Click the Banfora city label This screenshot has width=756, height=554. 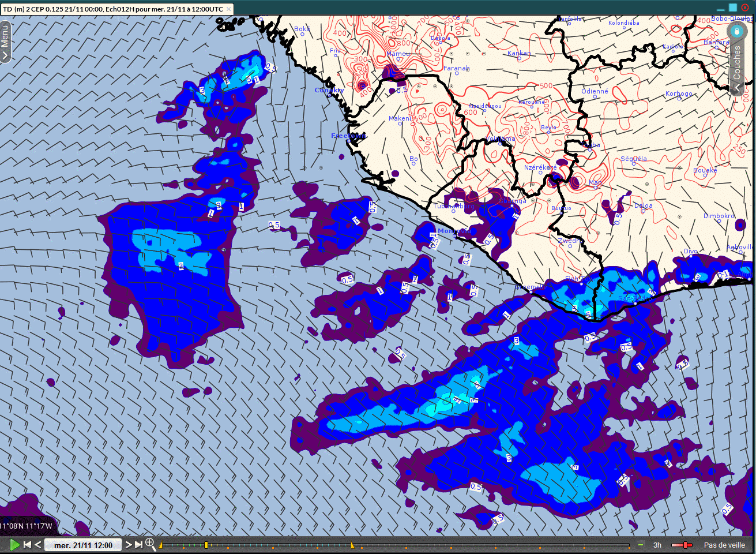click(x=717, y=42)
